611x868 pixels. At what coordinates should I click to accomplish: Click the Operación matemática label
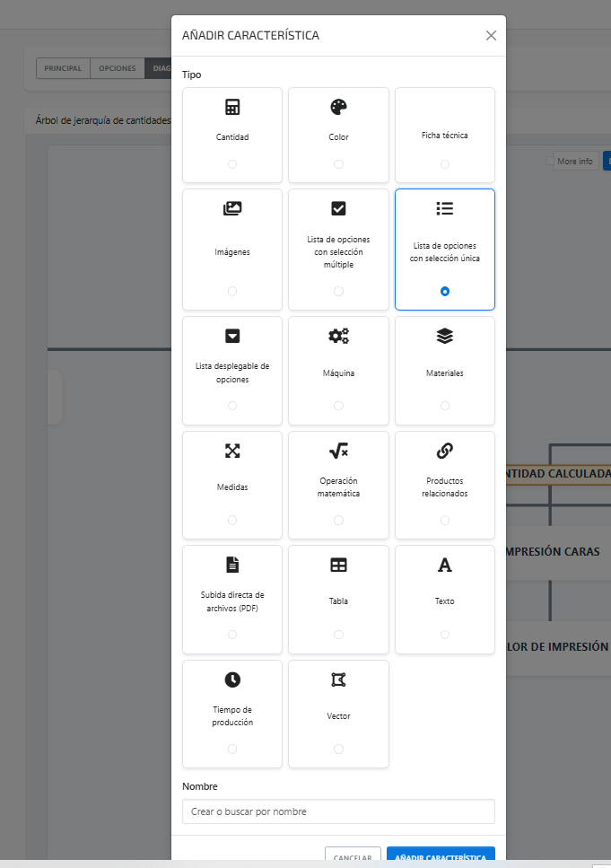pyautogui.click(x=339, y=487)
